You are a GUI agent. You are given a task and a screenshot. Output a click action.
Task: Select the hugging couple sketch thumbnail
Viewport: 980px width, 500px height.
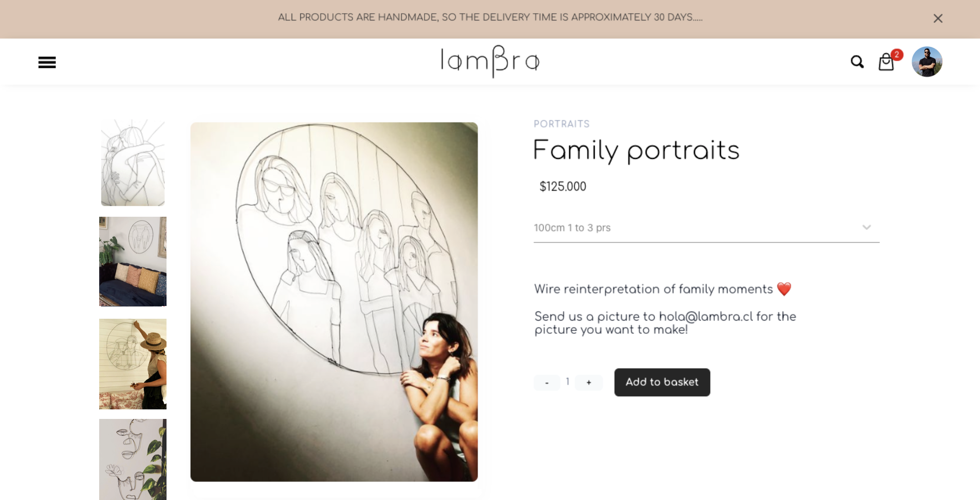click(x=133, y=163)
